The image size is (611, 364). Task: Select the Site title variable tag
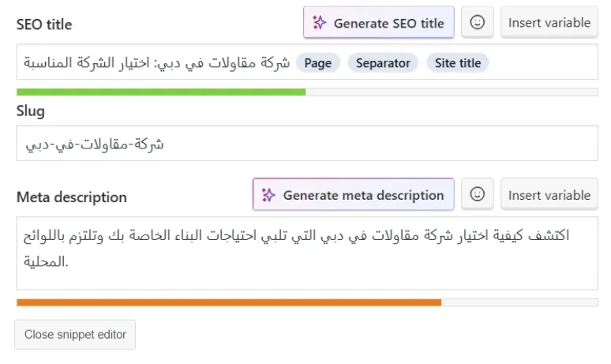tap(458, 62)
